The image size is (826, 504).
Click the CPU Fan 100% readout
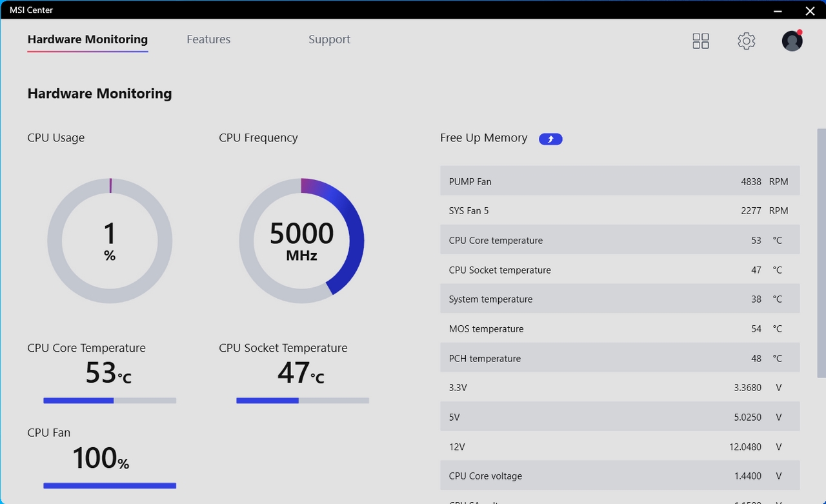(x=101, y=458)
